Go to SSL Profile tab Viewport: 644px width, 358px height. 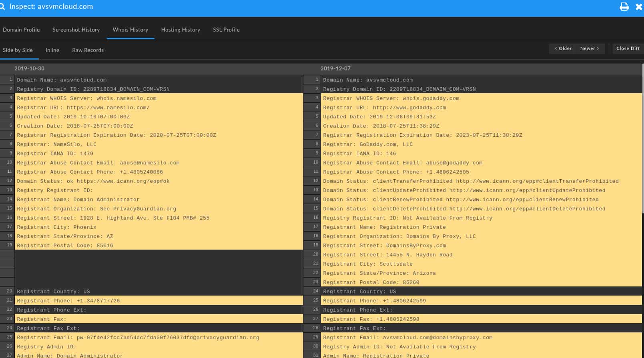(226, 30)
